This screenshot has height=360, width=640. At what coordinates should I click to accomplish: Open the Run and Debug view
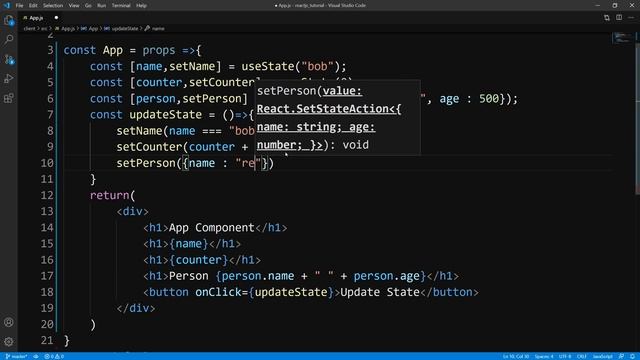9,78
